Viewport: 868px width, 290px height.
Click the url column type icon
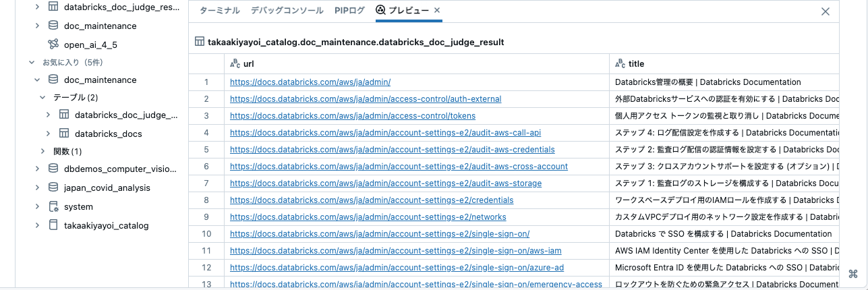pos(235,63)
